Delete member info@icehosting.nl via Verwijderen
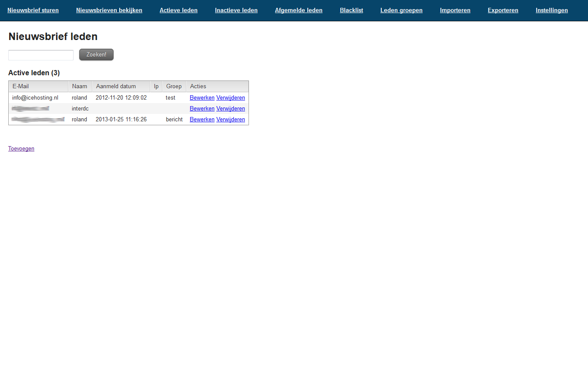 (x=230, y=98)
